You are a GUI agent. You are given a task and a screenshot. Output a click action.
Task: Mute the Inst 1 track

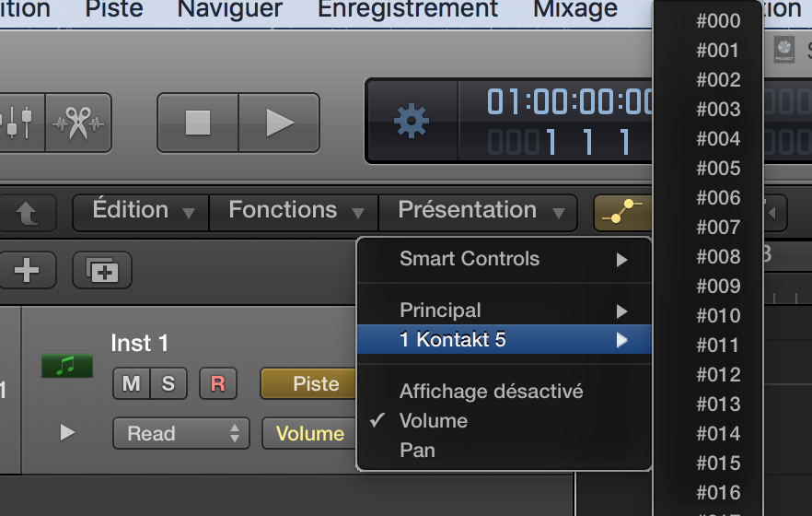tap(132, 383)
